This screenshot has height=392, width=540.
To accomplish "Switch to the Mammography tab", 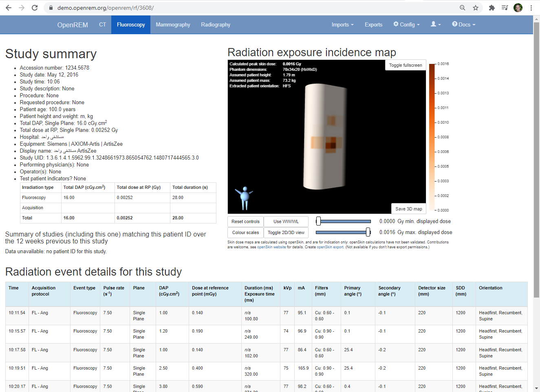I will [x=173, y=25].
